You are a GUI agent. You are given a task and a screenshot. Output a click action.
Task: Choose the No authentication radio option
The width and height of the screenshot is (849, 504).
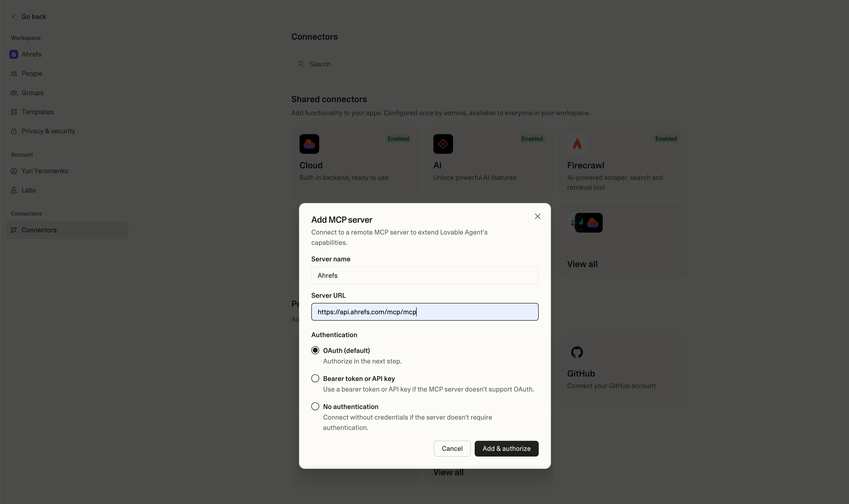pos(315,407)
